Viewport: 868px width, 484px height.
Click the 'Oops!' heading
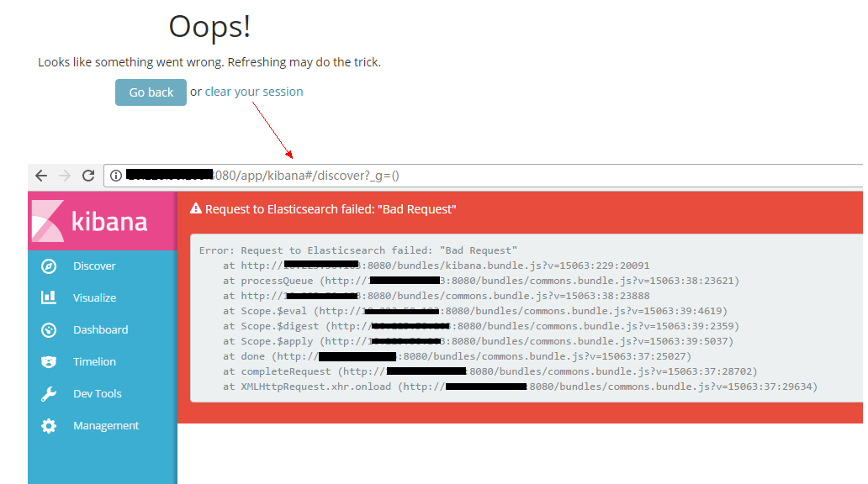(x=209, y=27)
